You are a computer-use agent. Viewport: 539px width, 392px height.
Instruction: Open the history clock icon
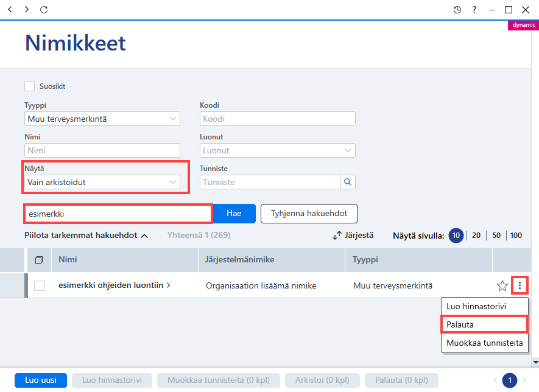pyautogui.click(x=457, y=10)
